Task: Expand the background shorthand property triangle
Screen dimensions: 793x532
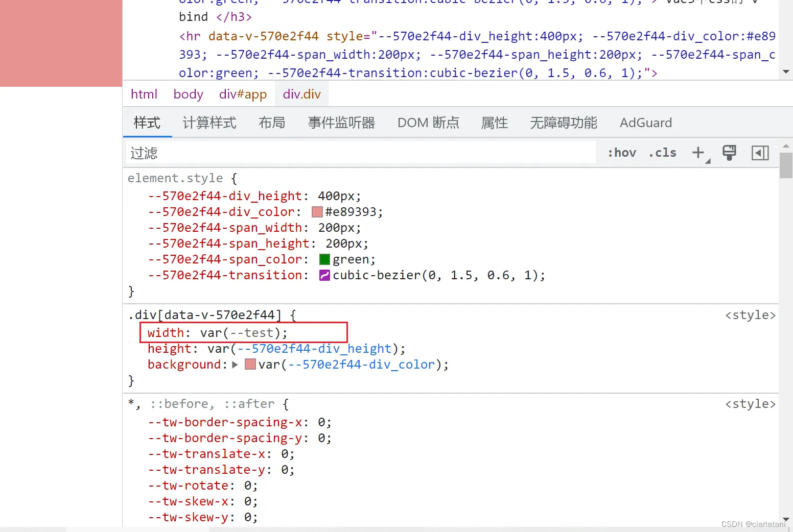Action: pos(235,365)
